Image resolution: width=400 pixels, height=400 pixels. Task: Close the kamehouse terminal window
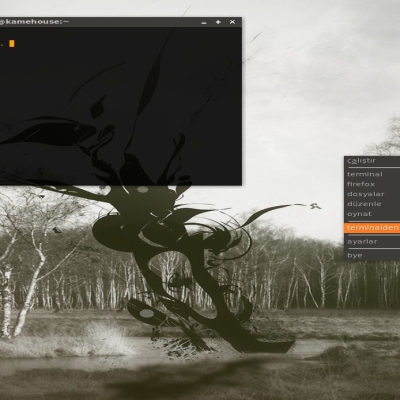pyautogui.click(x=232, y=22)
